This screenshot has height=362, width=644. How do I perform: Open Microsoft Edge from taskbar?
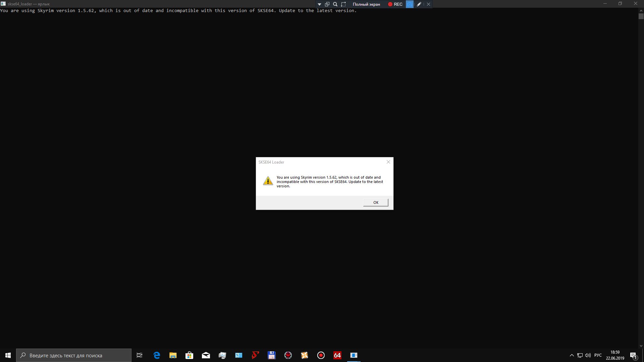coord(157,355)
